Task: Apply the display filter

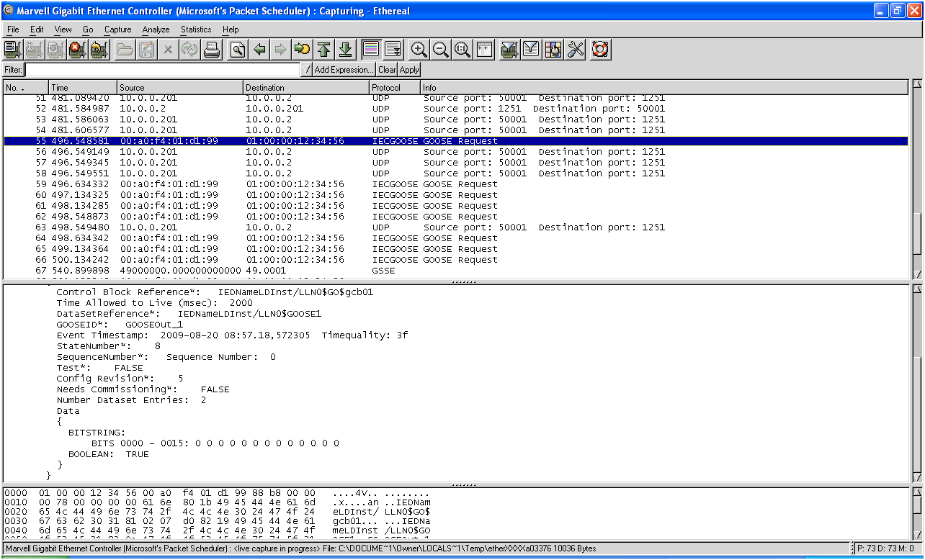Action: click(x=409, y=70)
